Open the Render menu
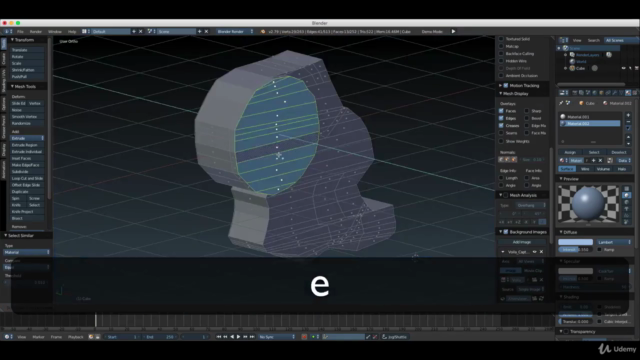 [36, 31]
